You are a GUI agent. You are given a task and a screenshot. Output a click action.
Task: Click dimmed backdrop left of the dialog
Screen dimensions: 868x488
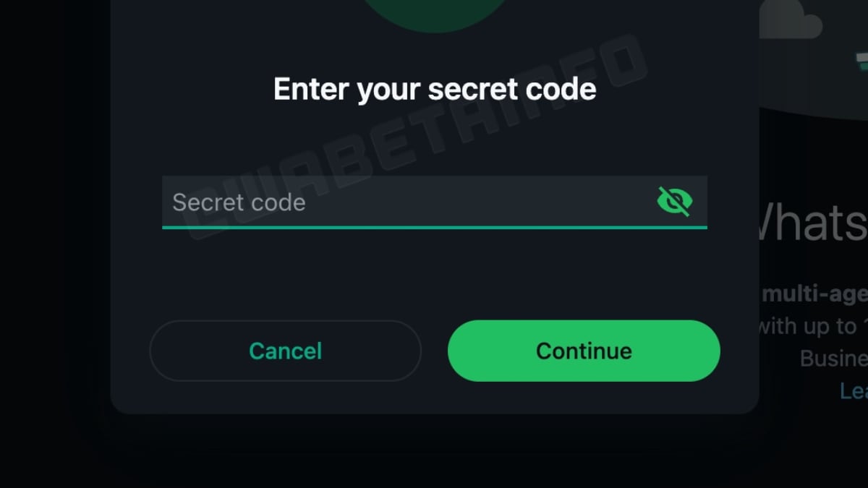tap(54, 217)
